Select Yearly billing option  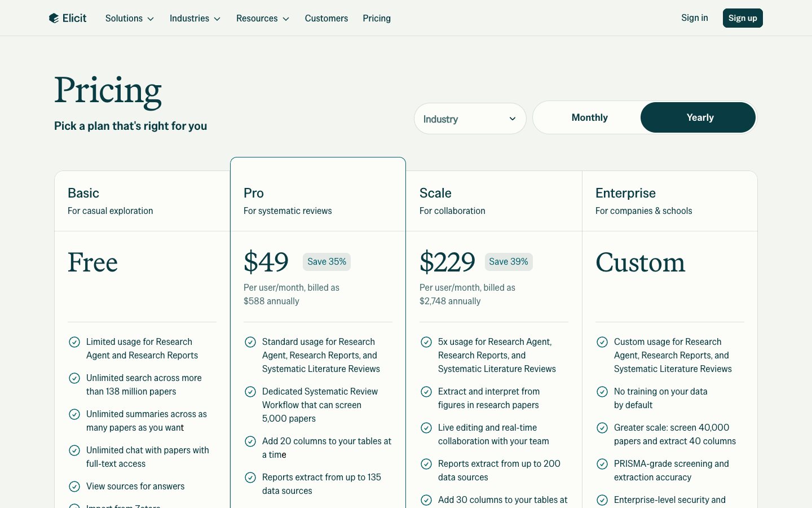coord(698,117)
